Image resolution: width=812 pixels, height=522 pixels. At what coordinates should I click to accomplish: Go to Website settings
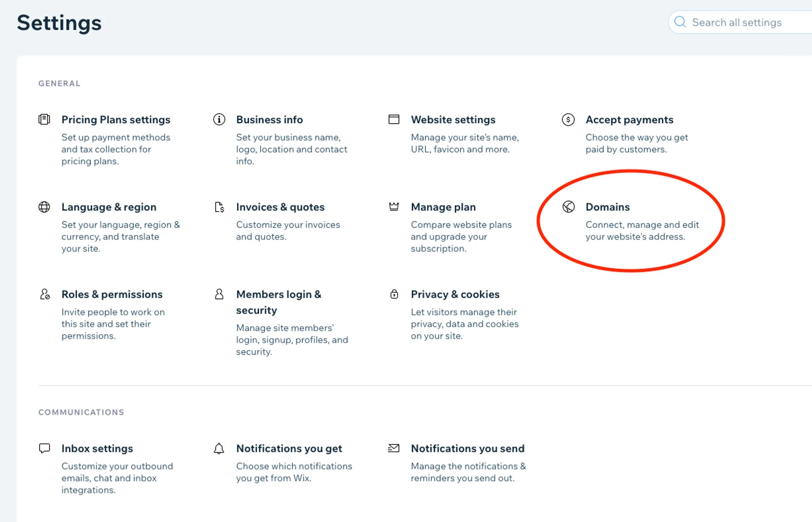click(x=453, y=120)
